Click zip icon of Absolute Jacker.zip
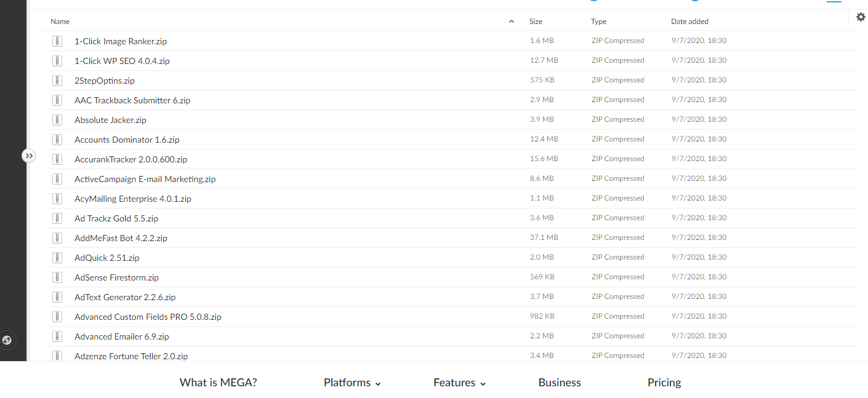The height and width of the screenshot is (398, 868). [x=57, y=120]
